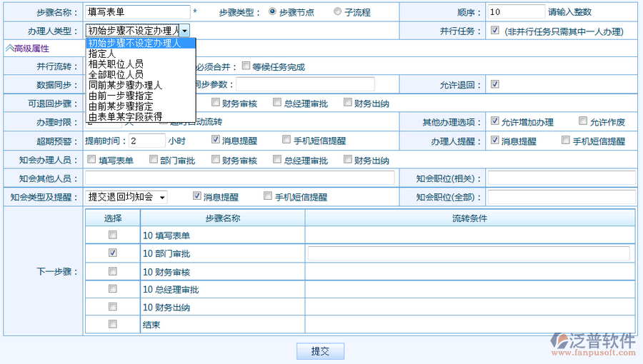643x364 pixels.
Task: Click the 步骤名称 text field
Action: [x=137, y=12]
